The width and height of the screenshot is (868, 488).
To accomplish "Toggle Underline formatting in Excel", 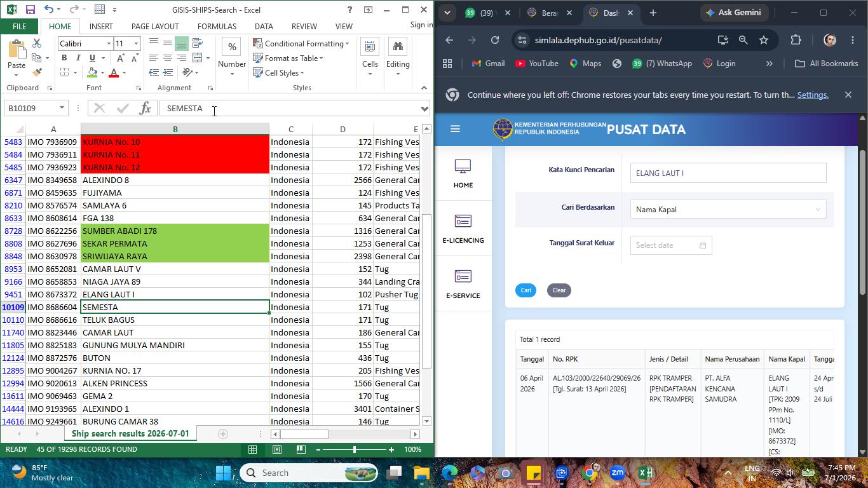I will tap(92, 58).
